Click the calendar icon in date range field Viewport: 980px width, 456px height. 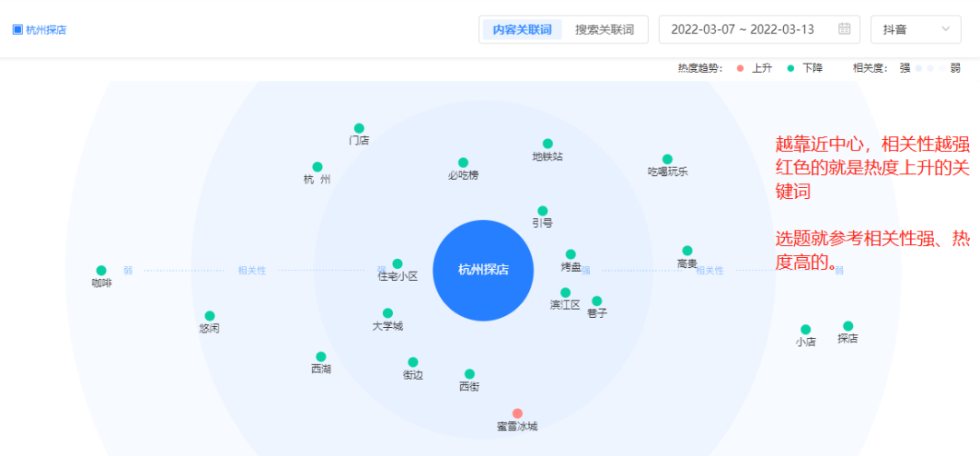click(x=844, y=29)
